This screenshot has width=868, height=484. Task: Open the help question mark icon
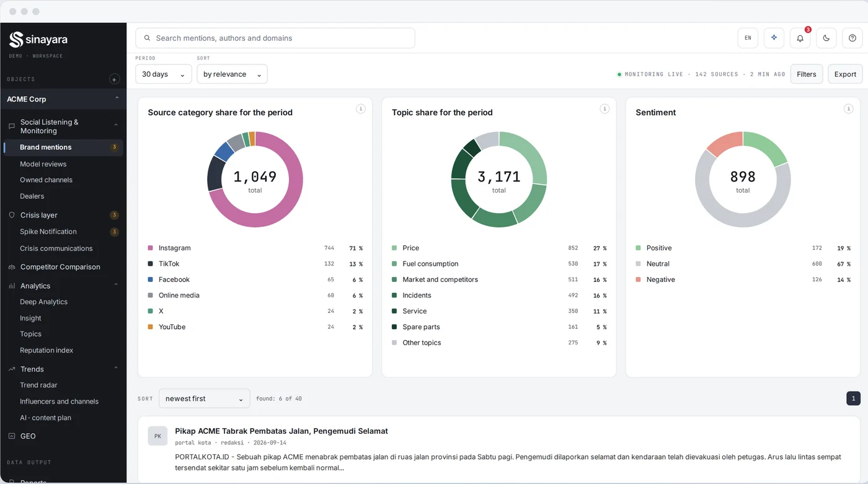click(x=852, y=38)
